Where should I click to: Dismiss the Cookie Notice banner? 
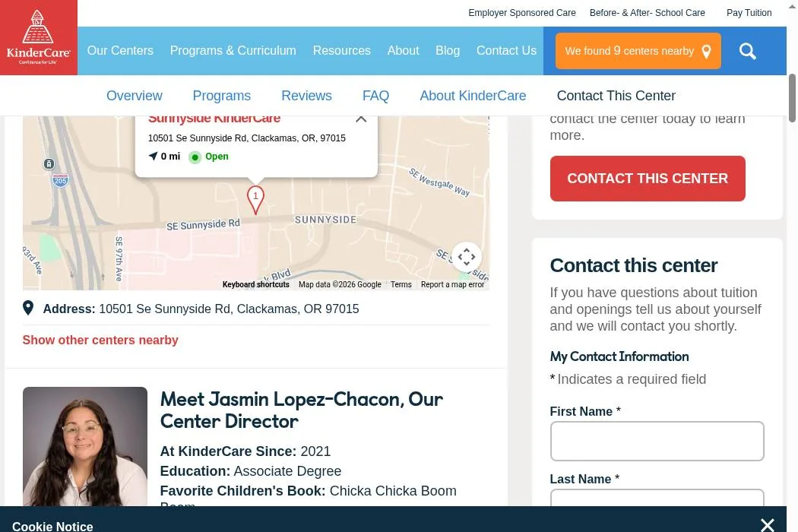click(767, 524)
